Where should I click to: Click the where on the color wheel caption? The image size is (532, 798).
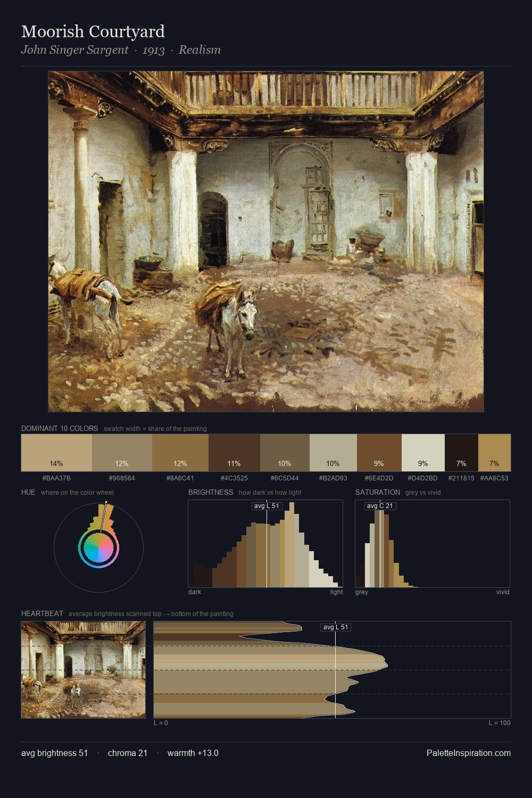tap(77, 492)
